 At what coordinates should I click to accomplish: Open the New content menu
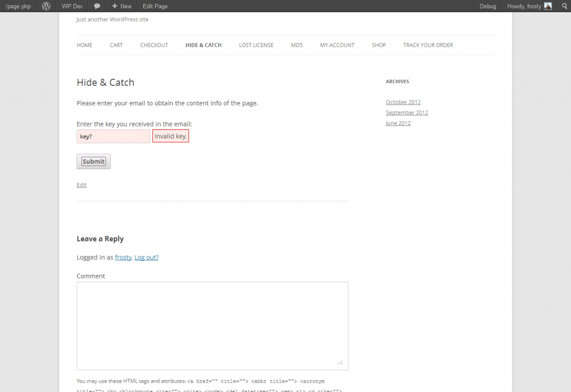click(x=122, y=6)
